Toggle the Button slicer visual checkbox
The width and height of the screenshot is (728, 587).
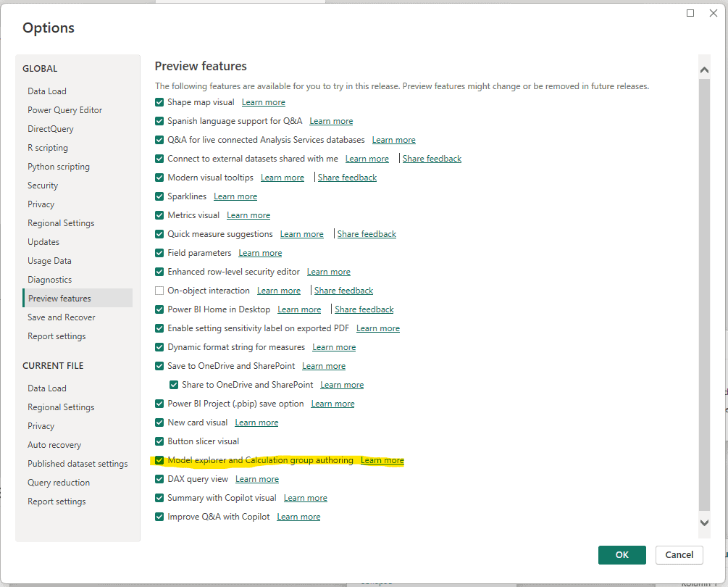(x=159, y=441)
